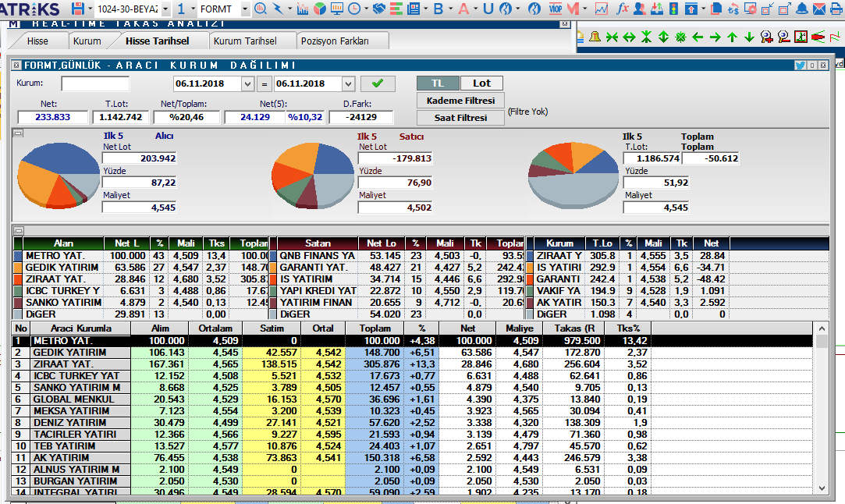Open the FORMT symbol dropdown
Screen dimensions: 845x504
[x=245, y=9]
